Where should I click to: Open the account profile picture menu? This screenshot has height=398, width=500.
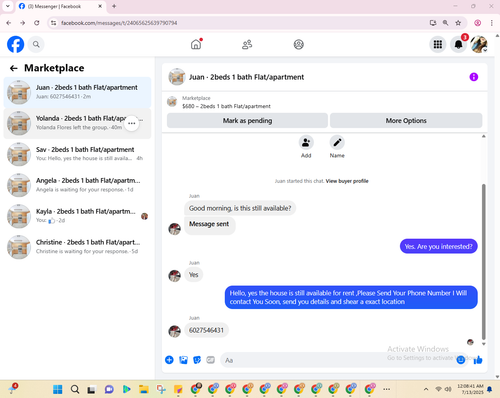[479, 44]
